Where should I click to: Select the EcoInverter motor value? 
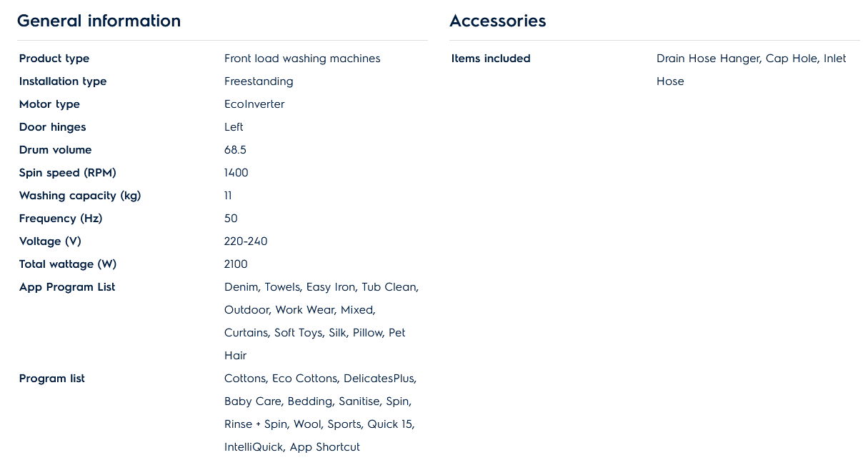254,104
